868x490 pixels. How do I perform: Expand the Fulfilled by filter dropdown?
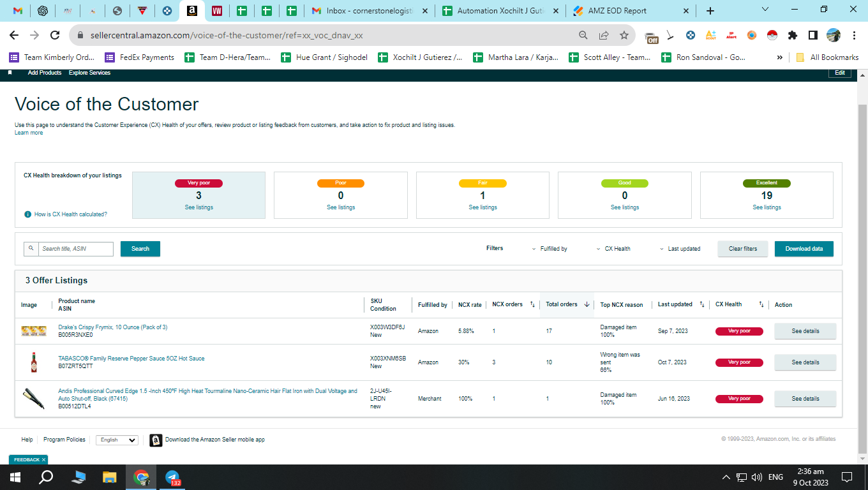[x=550, y=249]
